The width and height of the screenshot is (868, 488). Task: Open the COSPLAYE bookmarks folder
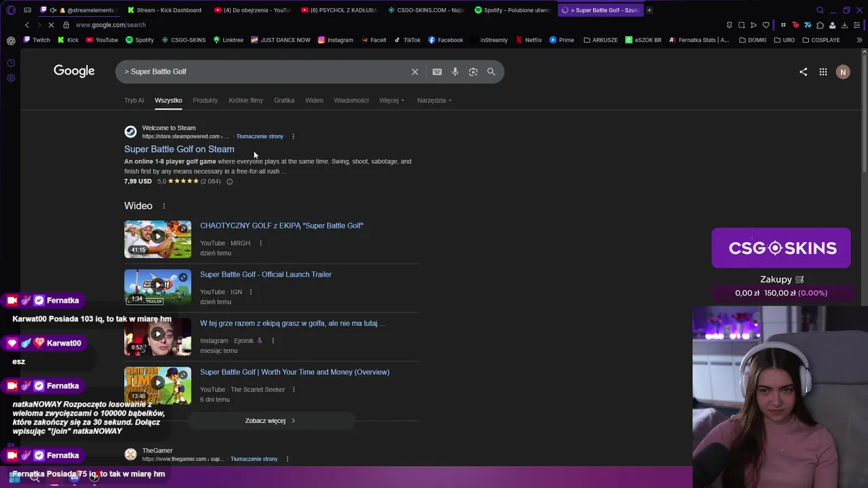[x=821, y=40]
